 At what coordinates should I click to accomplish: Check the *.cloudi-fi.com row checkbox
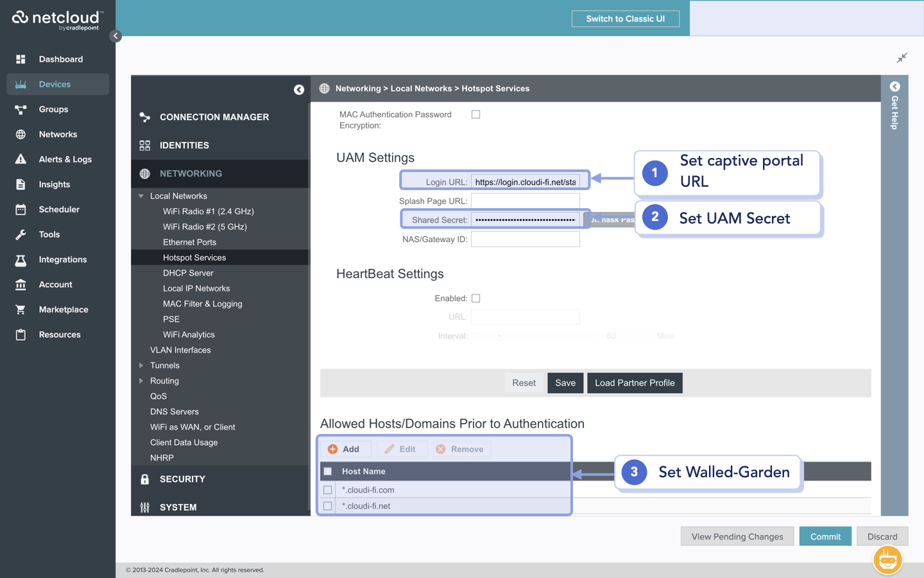pyautogui.click(x=328, y=490)
